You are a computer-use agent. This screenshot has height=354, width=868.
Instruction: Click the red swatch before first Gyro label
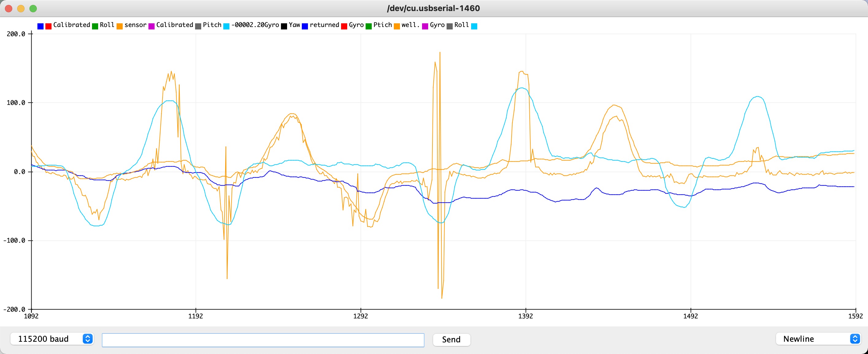(344, 26)
